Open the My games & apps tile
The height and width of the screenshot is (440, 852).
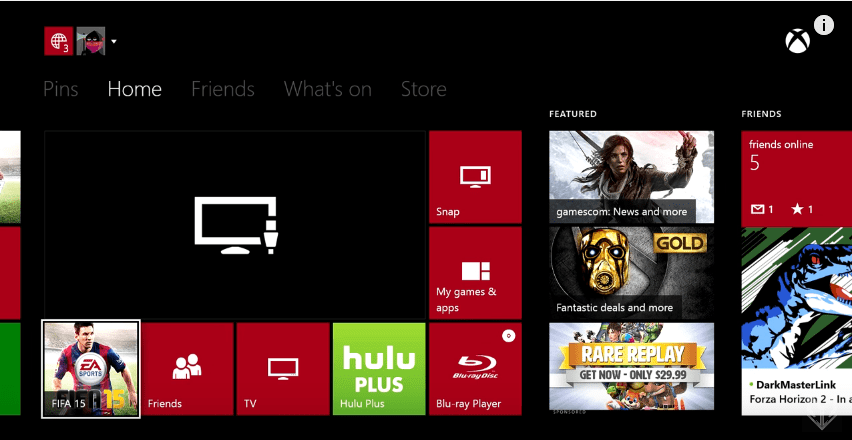point(475,273)
